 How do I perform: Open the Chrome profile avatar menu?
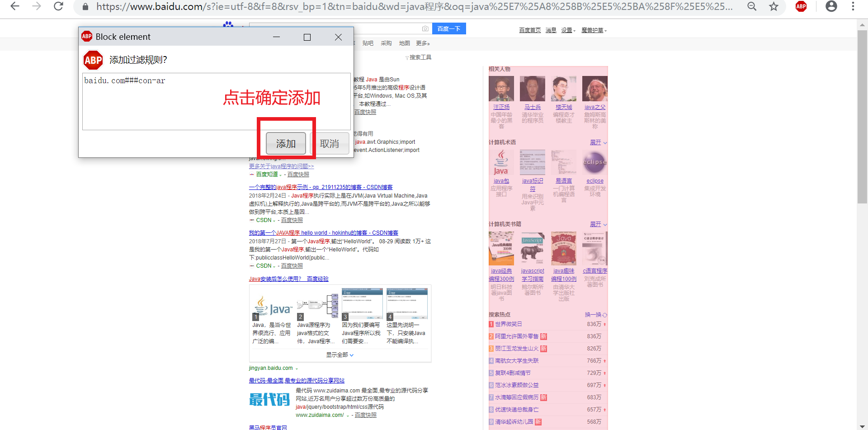tap(831, 7)
